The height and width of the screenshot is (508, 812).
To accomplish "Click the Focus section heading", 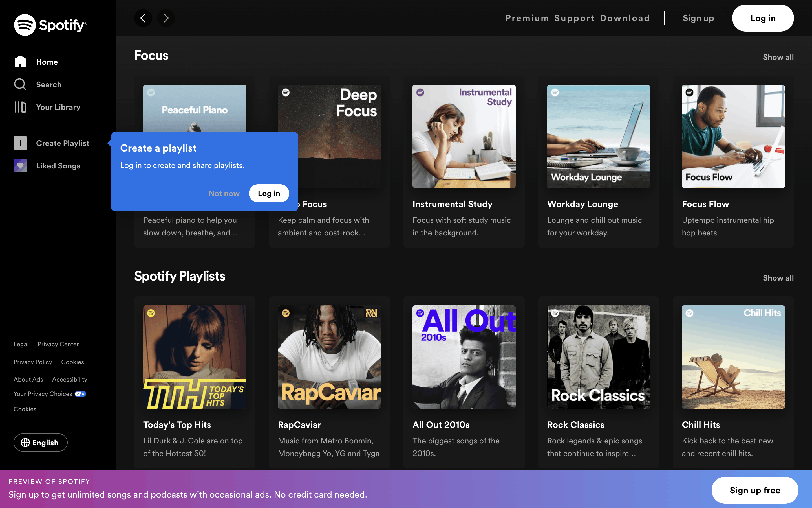I will pyautogui.click(x=151, y=55).
